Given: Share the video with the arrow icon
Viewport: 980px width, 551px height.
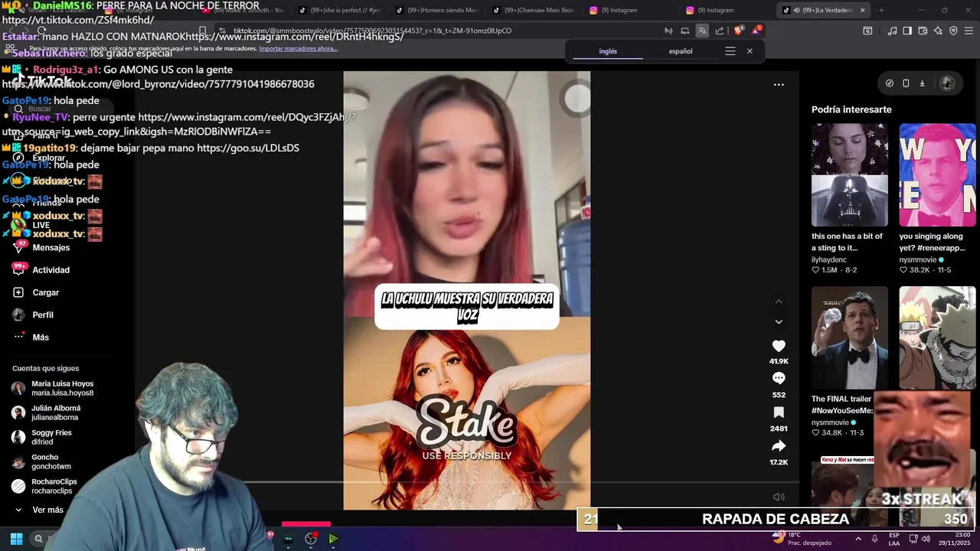Looking at the screenshot, I should tap(779, 446).
